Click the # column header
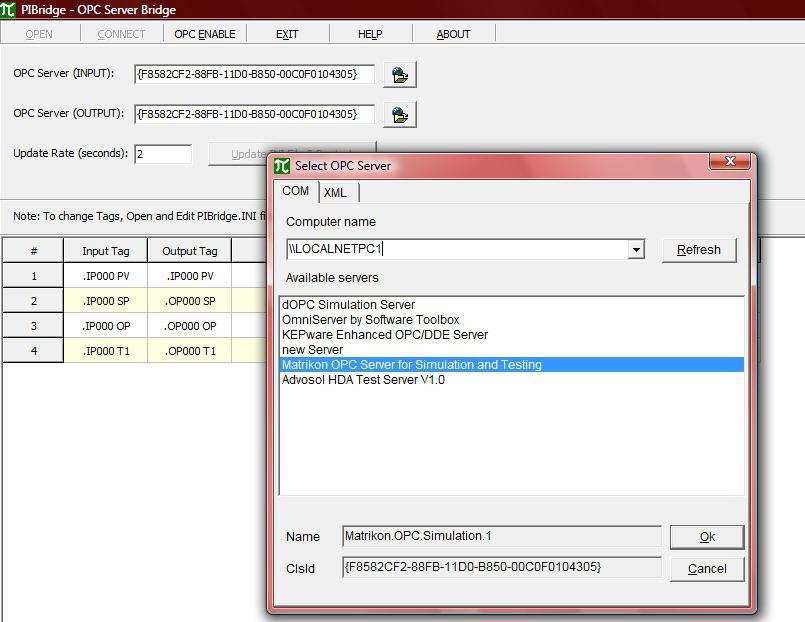 pyautogui.click(x=33, y=250)
